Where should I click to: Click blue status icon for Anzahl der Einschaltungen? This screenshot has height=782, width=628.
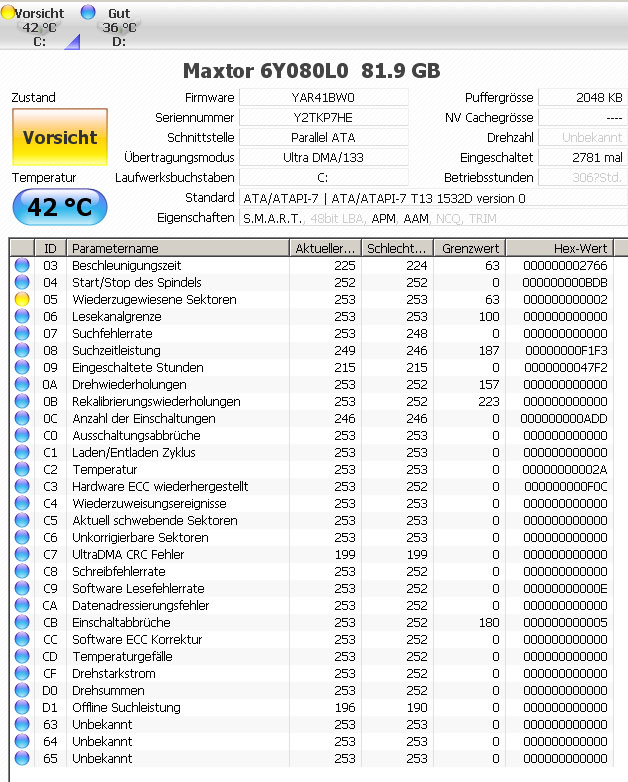[x=22, y=418]
